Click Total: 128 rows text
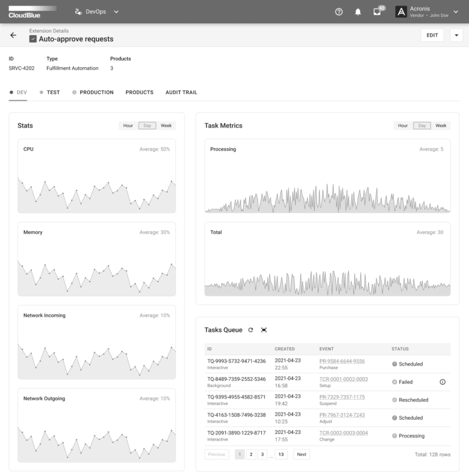Image resolution: width=469 pixels, height=476 pixels. click(432, 455)
